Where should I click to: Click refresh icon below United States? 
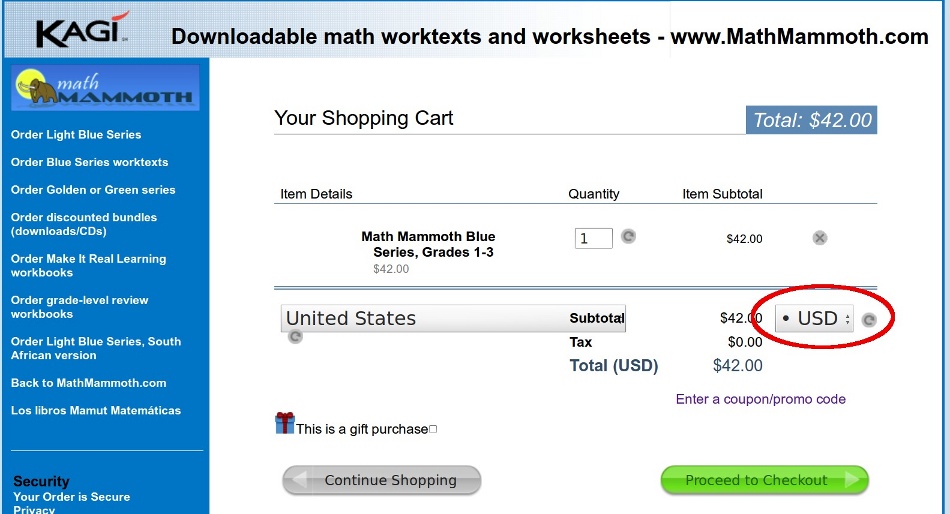[295, 338]
